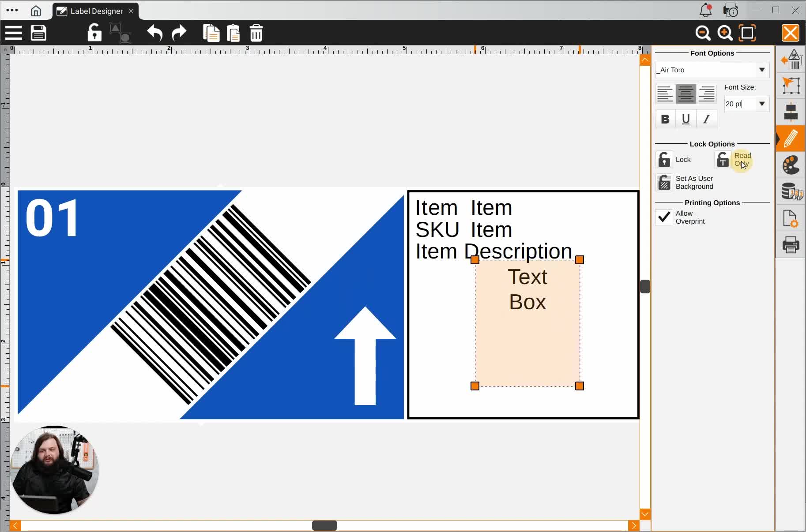Open the support info icon in the title bar
The height and width of the screenshot is (532, 806).
(731, 10)
